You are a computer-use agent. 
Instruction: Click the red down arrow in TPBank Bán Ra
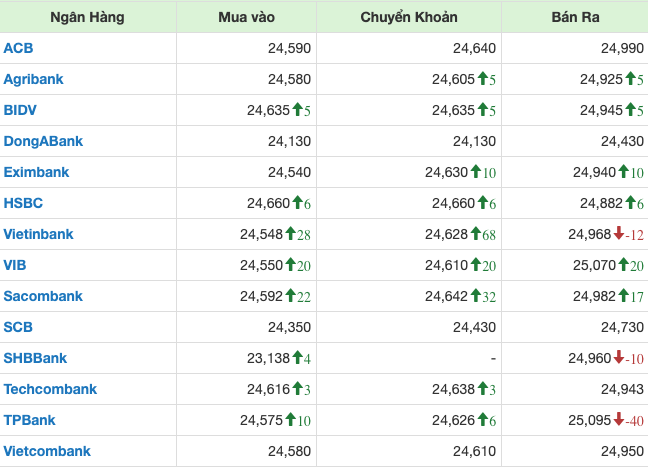619,420
